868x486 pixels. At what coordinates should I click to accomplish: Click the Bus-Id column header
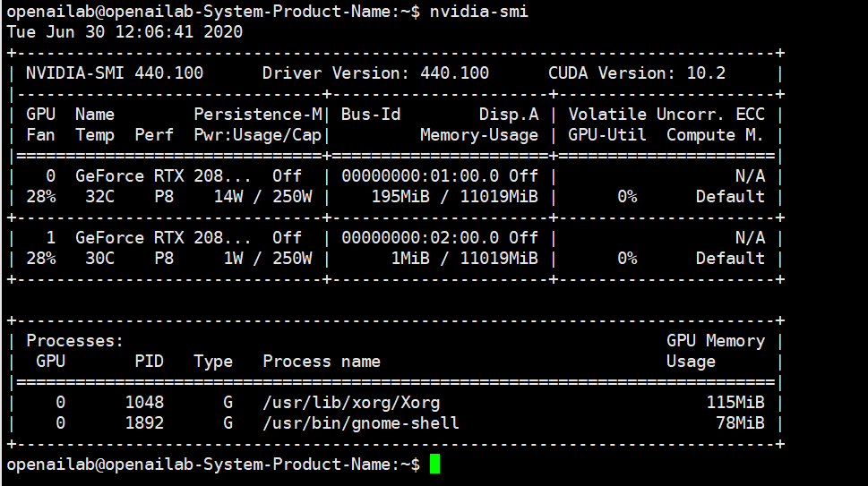(x=371, y=115)
